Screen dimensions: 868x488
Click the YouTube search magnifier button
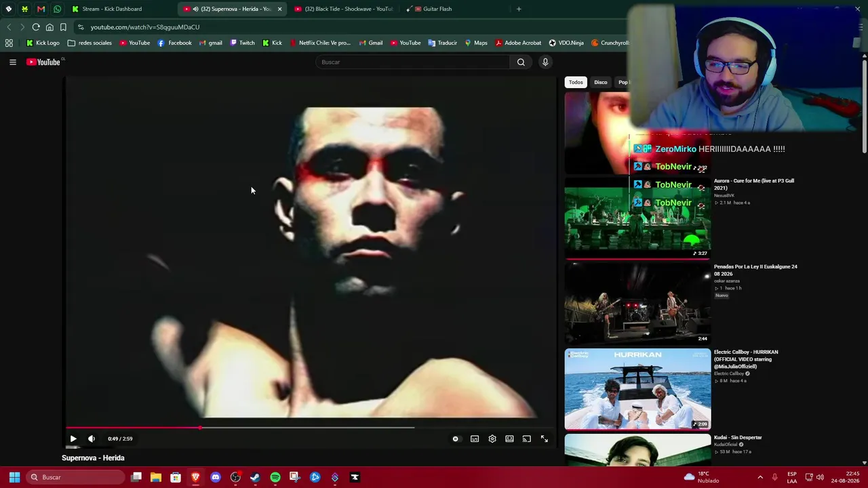tap(521, 62)
